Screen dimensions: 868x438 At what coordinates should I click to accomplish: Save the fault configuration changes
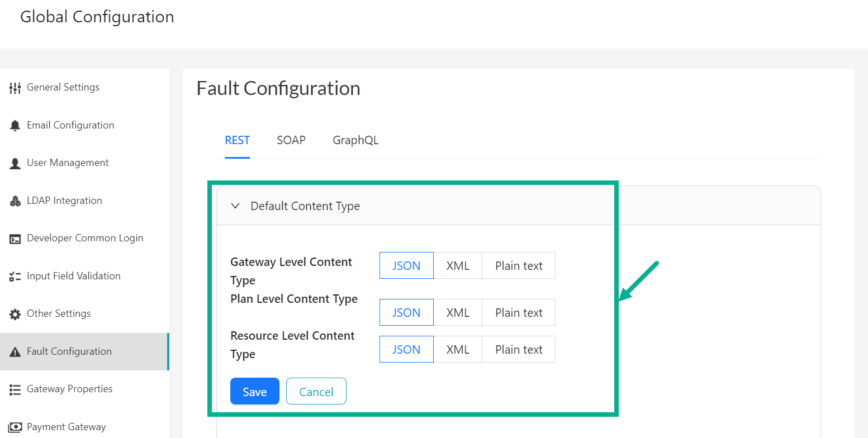pos(254,391)
